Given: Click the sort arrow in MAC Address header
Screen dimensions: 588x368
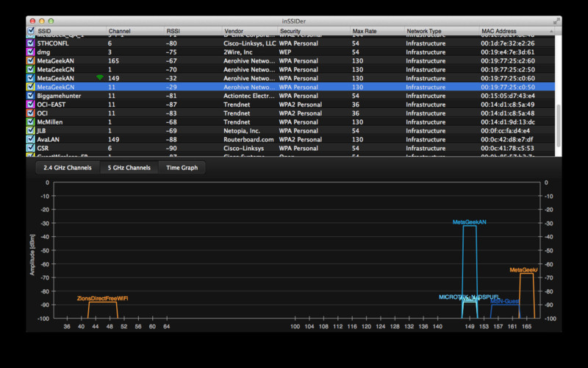Looking at the screenshot, I should (x=551, y=31).
